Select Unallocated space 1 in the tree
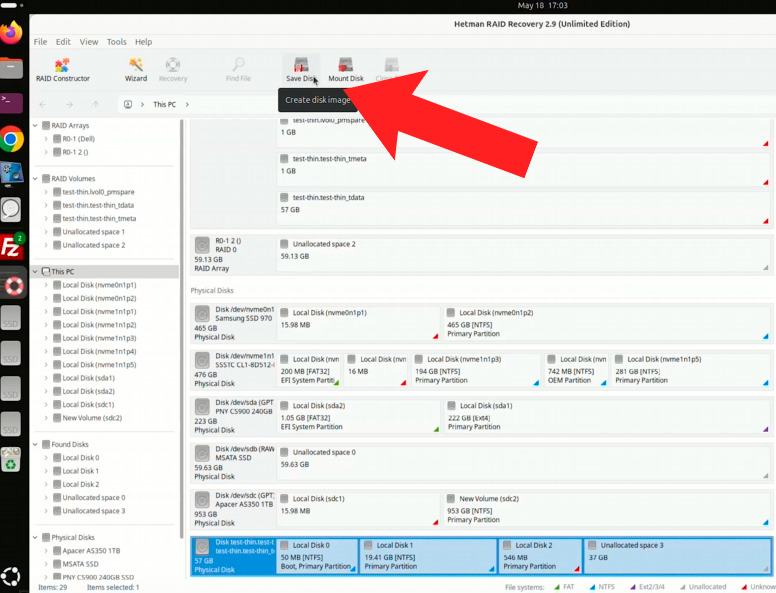 pyautogui.click(x=94, y=232)
